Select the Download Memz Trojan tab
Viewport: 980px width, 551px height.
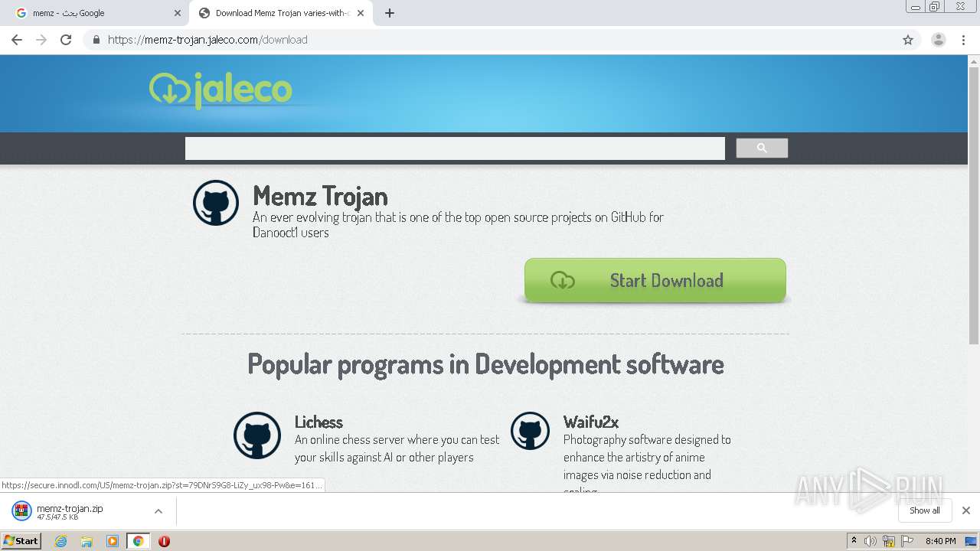[x=280, y=13]
